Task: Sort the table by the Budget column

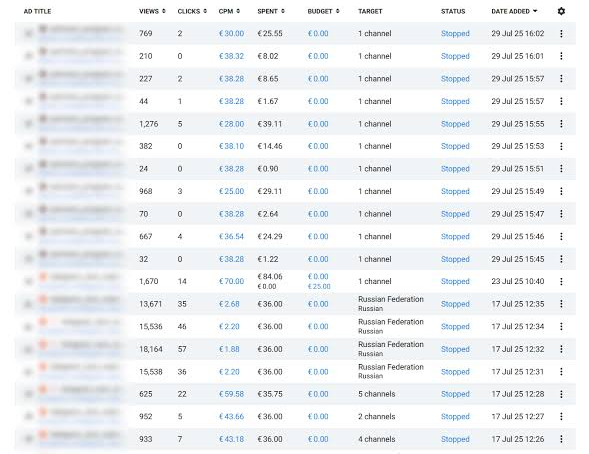Action: pyautogui.click(x=323, y=11)
